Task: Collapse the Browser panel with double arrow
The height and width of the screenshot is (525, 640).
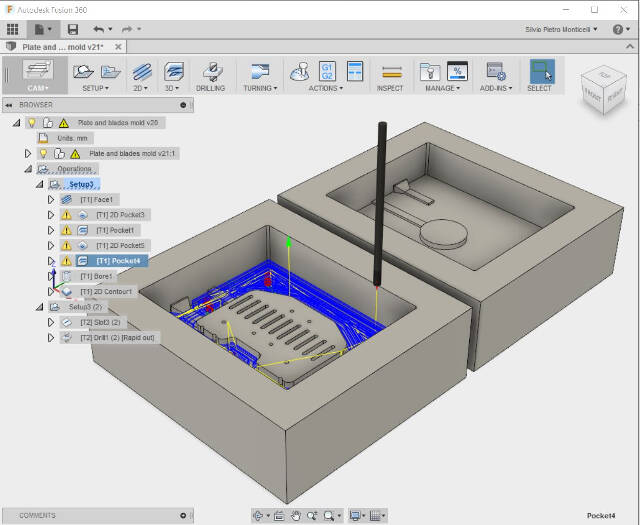Action: 9,105
